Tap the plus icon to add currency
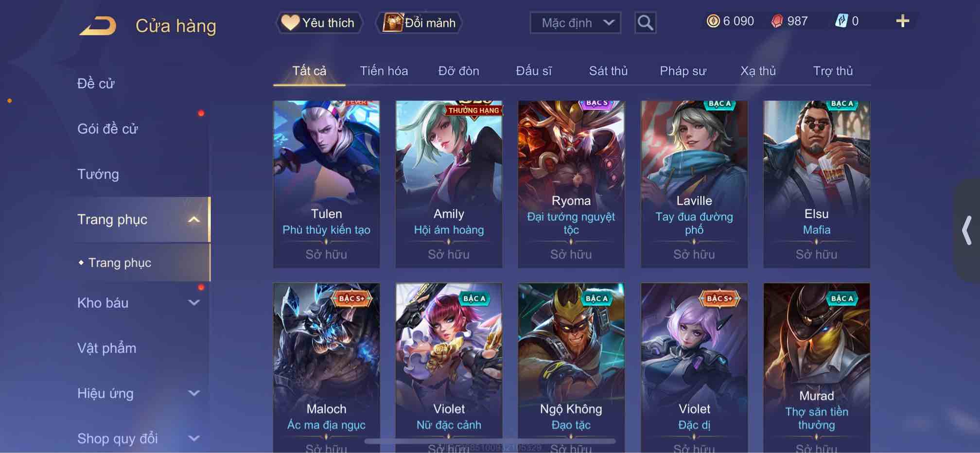The image size is (980, 453). (x=902, y=21)
